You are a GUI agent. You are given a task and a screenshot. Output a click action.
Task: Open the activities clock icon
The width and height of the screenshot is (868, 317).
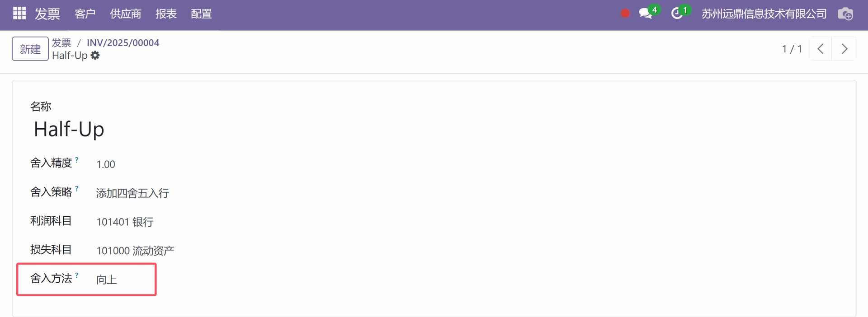click(677, 14)
